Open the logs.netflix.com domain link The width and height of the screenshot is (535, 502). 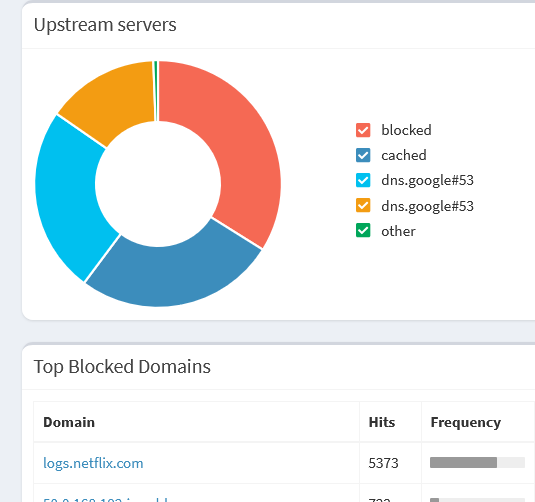pos(93,463)
